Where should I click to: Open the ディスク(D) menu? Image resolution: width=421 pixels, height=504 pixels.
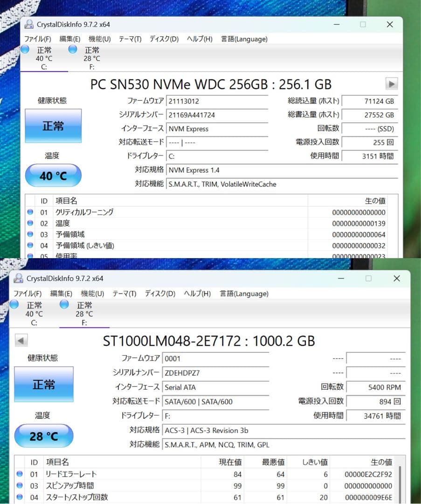tap(163, 39)
